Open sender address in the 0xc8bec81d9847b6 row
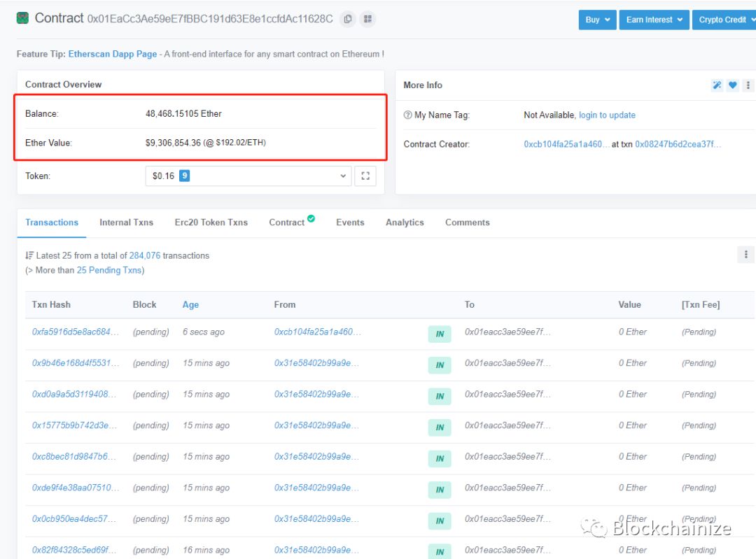The width and height of the screenshot is (756, 559). point(316,456)
